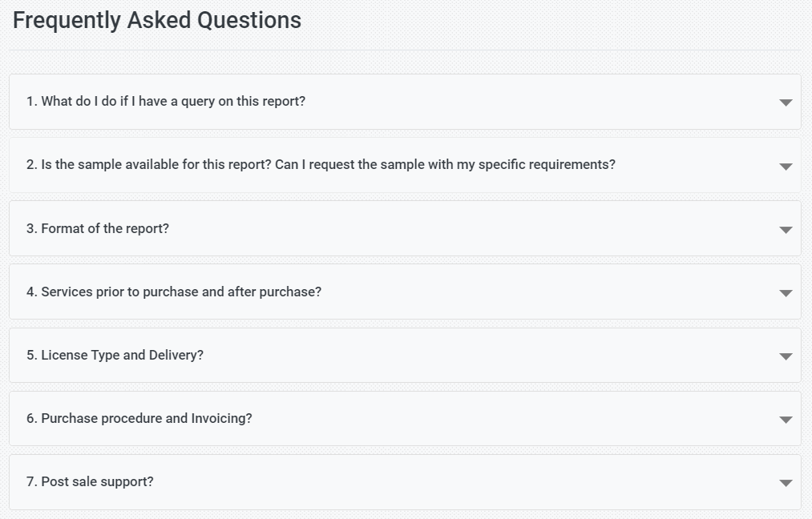The image size is (812, 519).
Task: Click the Frequently Asked Questions heading
Action: (157, 21)
